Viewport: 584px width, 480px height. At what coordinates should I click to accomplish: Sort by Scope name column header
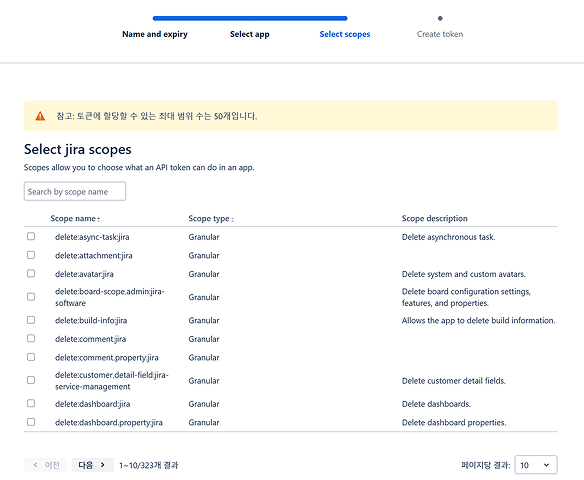[x=75, y=219]
